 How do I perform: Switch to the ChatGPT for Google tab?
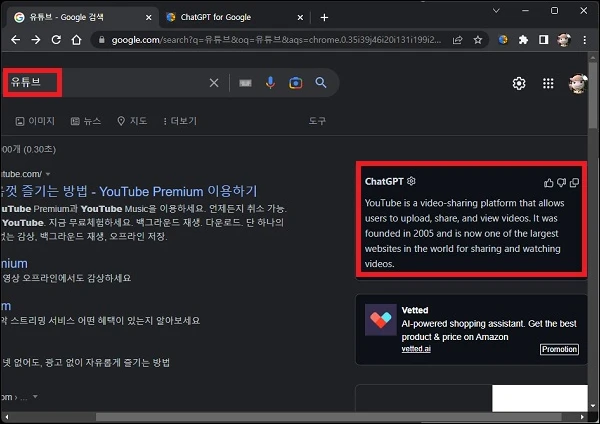(x=235, y=17)
